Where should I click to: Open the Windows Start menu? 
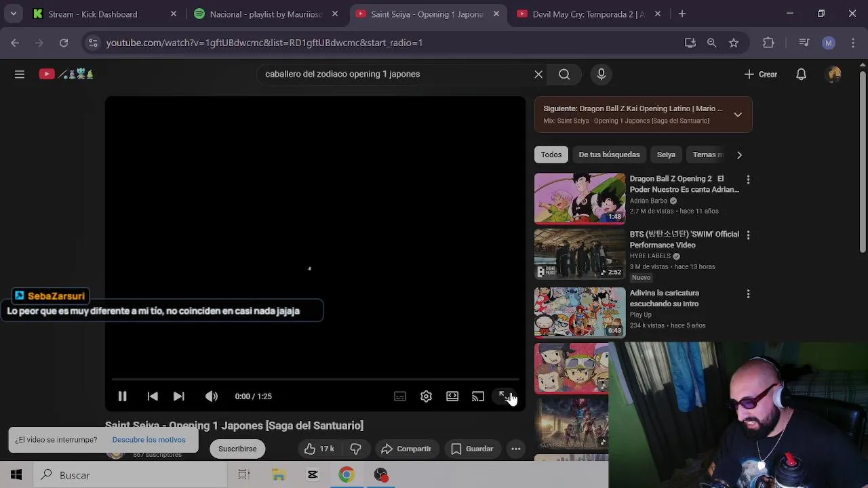(x=16, y=475)
